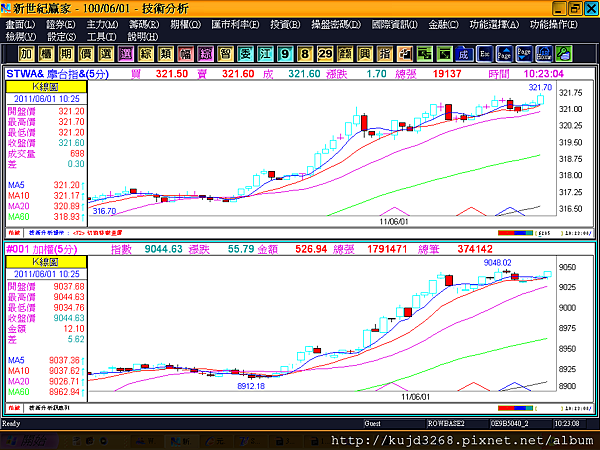The height and width of the screenshot is (450, 600).
Task: Click the Page Down toolbar button
Action: pyautogui.click(x=524, y=54)
